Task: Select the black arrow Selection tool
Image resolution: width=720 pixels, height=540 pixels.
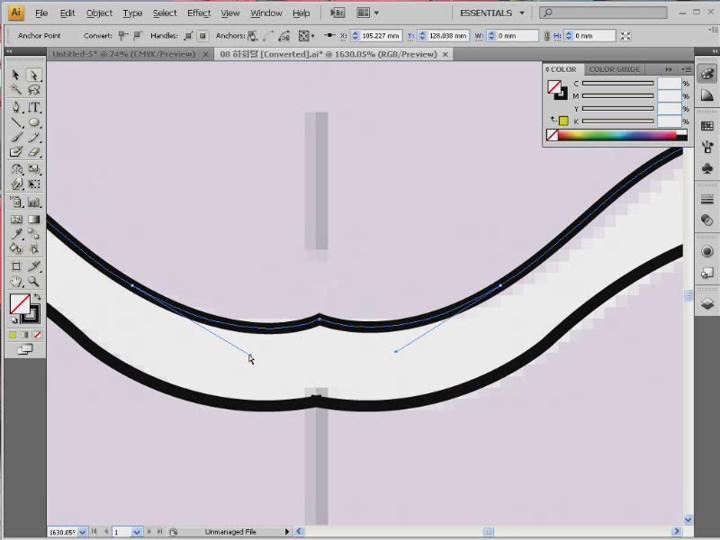Action: (x=15, y=75)
